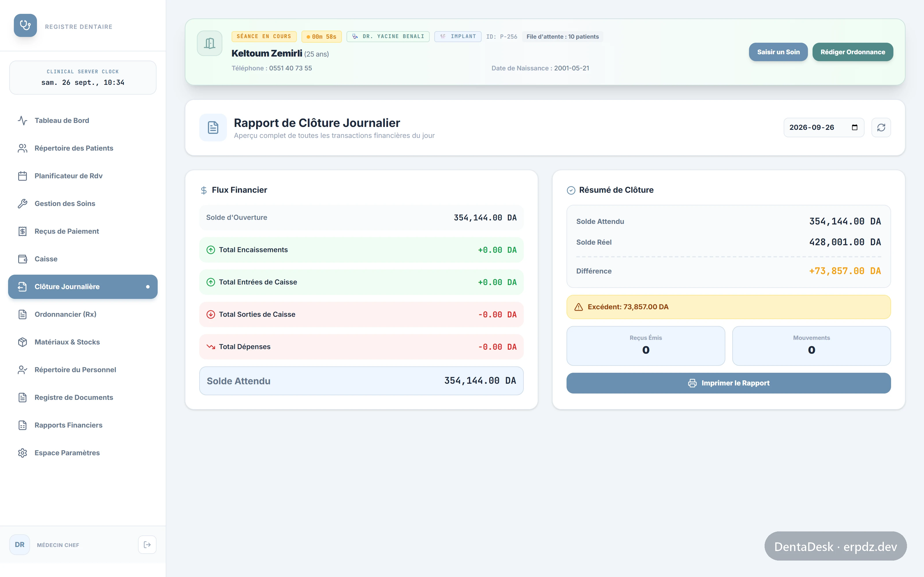The width and height of the screenshot is (924, 577).
Task: Click the excess warning triangle icon
Action: pyautogui.click(x=578, y=307)
